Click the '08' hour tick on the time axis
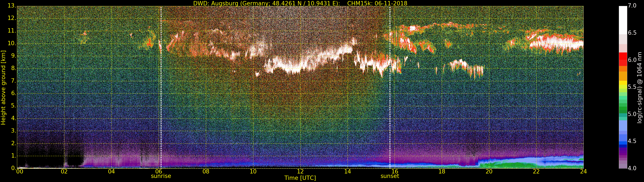 (x=206, y=172)
